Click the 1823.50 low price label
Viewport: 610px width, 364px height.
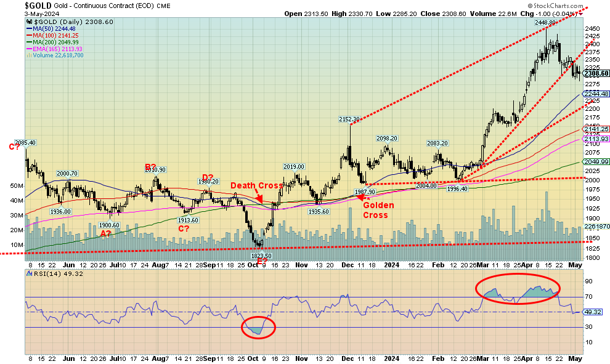pos(261,255)
